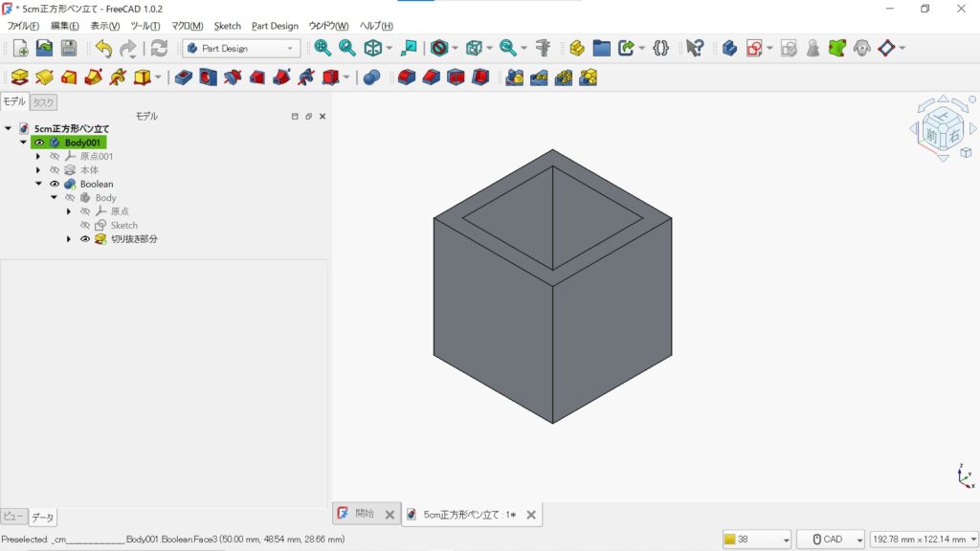The image size is (980, 551).
Task: Click the Undo arrow icon
Action: [102, 48]
